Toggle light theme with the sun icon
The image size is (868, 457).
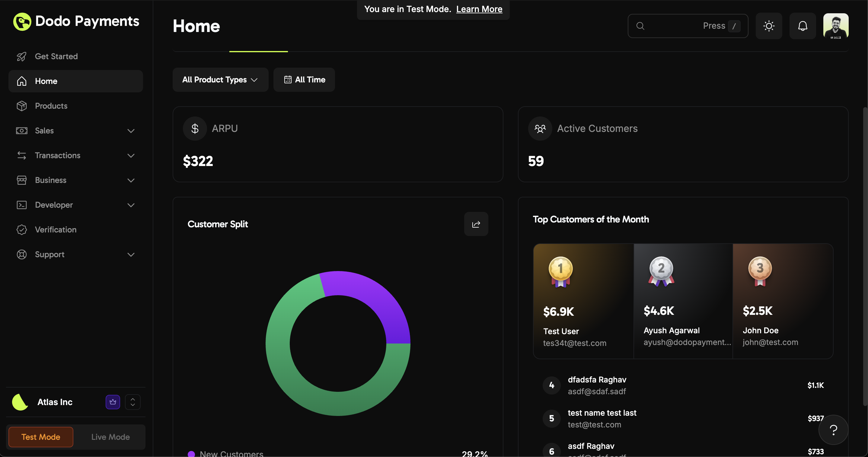tap(769, 26)
